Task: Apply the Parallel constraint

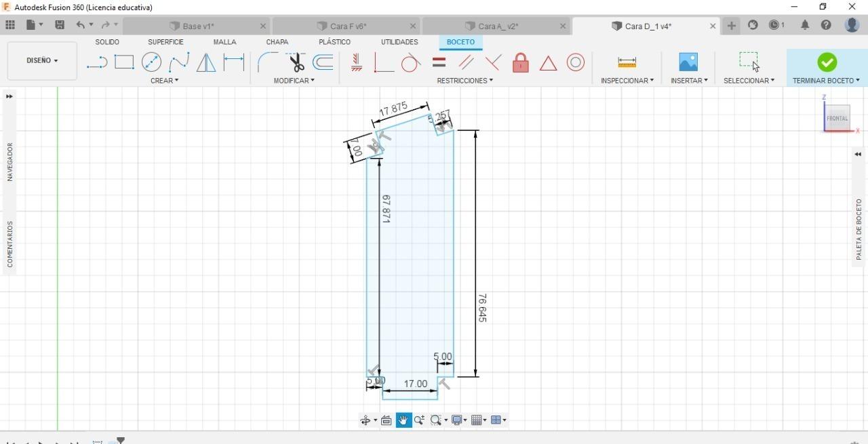Action: point(466,62)
